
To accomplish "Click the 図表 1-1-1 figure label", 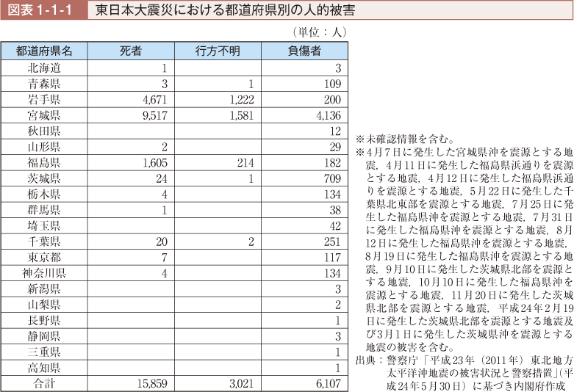I will (40, 10).
